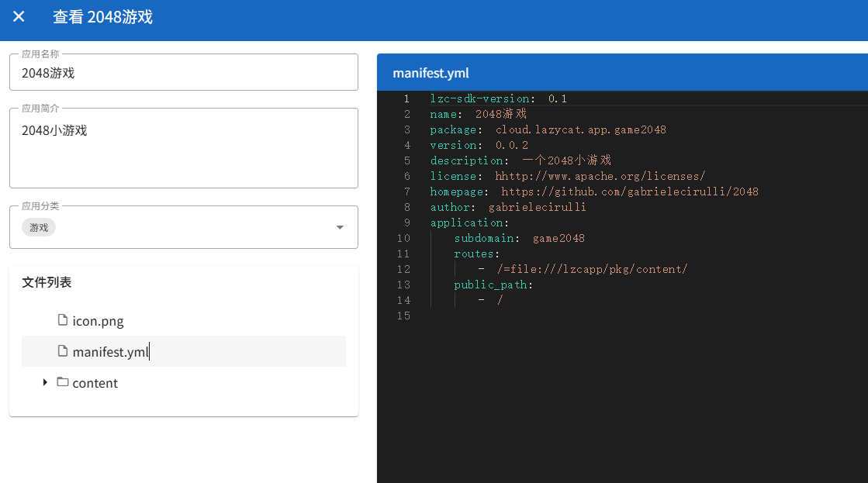Click the manifest.yml file icon

point(63,351)
